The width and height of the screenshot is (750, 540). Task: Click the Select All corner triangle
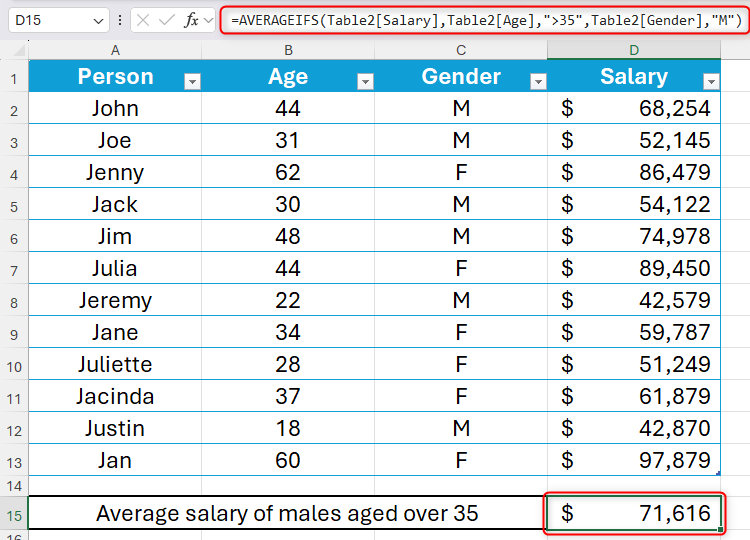pyautogui.click(x=19, y=50)
